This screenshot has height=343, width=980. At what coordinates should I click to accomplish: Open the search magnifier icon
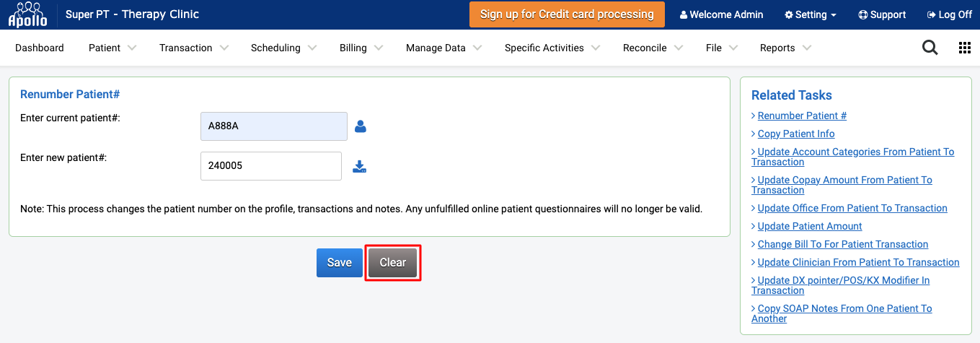pyautogui.click(x=930, y=48)
